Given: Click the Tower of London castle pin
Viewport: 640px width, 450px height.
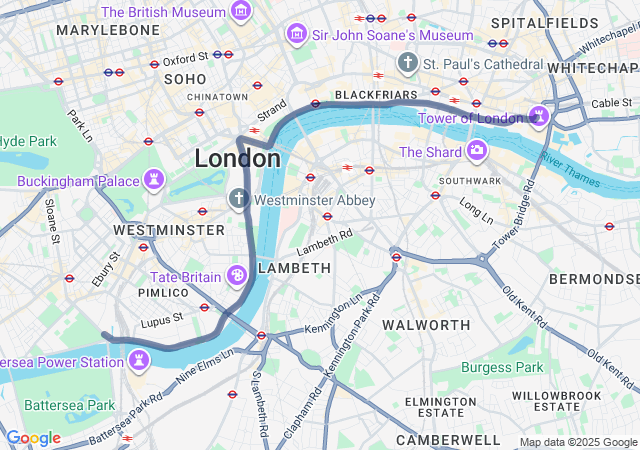Looking at the screenshot, I should [x=539, y=118].
